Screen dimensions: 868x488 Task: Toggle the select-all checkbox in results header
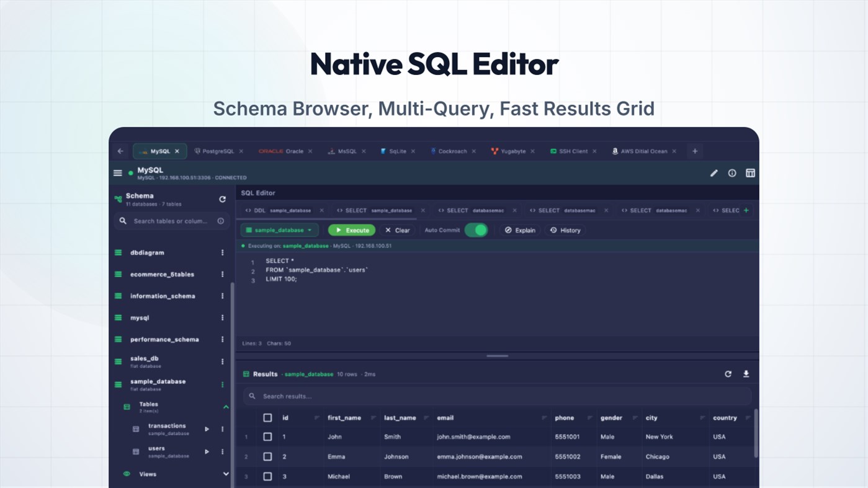coord(267,418)
